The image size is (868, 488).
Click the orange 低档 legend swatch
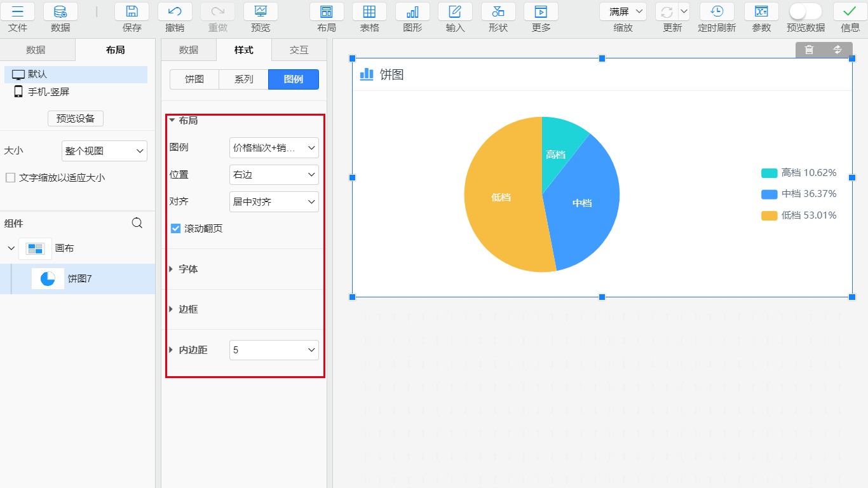tap(769, 215)
